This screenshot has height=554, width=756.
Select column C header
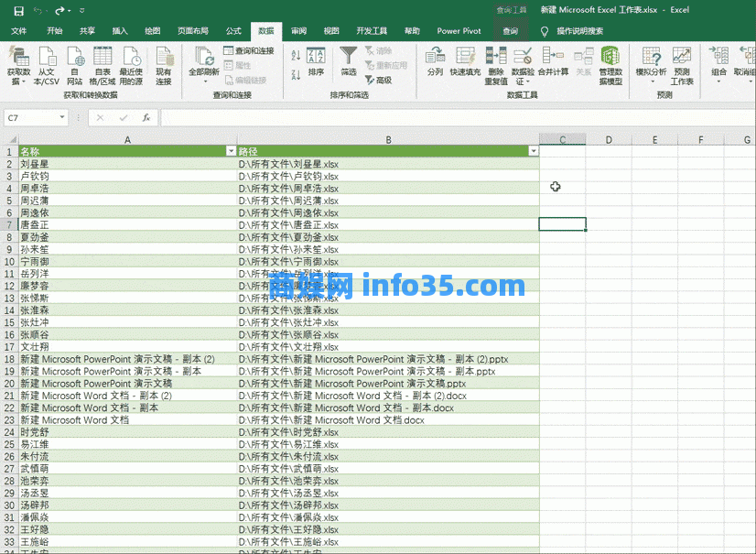(x=562, y=139)
